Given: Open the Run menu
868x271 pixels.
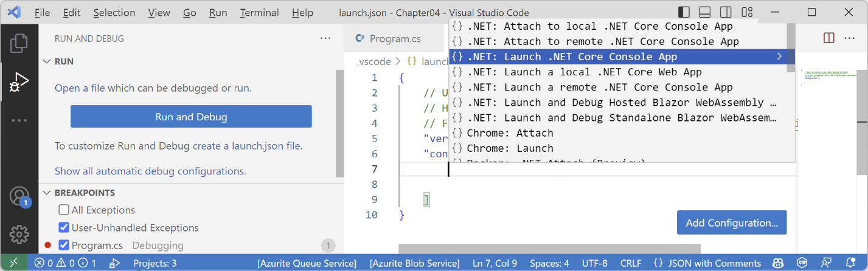Looking at the screenshot, I should [x=218, y=12].
